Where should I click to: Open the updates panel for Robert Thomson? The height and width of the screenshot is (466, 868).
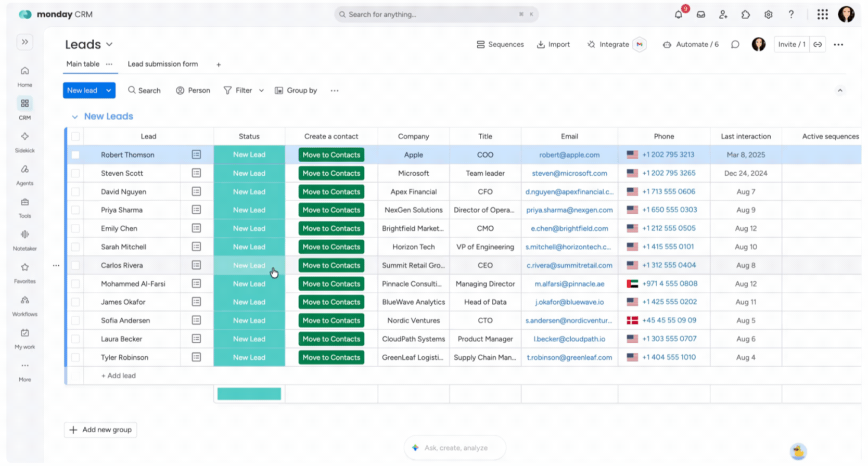196,154
